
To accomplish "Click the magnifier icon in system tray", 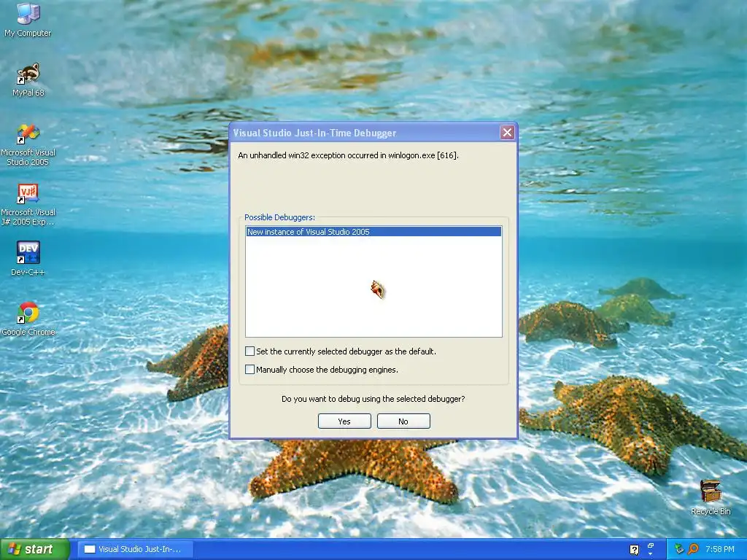I will (693, 549).
